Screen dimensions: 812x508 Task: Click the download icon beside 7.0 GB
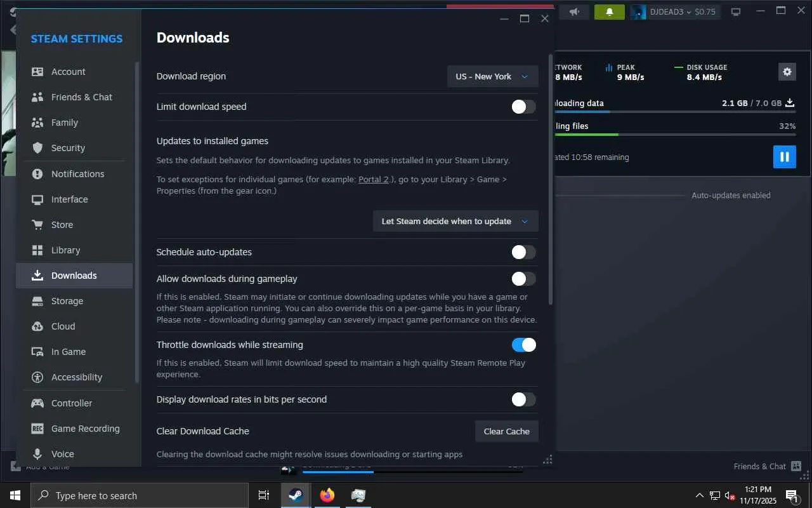[x=790, y=103]
